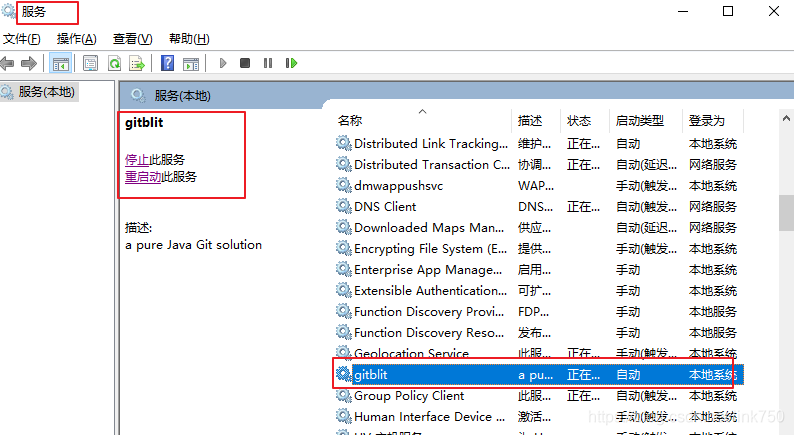Screen dimensions: 794x435
Task: Select the Encrypting File System service name
Action: click(430, 249)
